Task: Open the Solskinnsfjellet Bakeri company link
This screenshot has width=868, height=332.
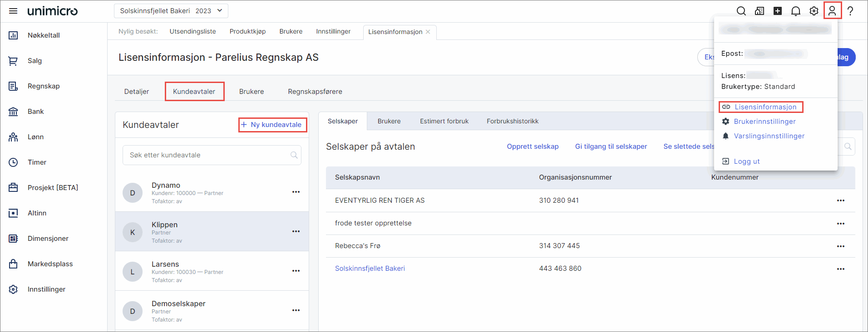Action: tap(370, 269)
